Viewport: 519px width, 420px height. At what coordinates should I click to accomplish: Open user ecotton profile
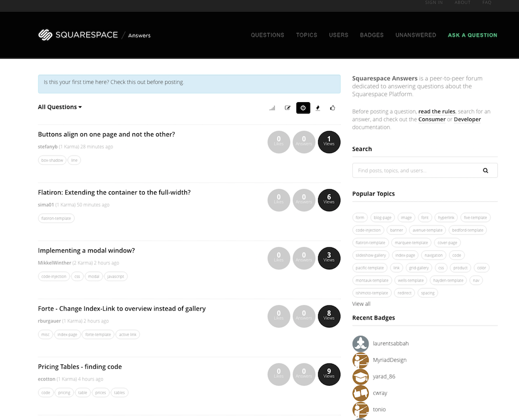click(x=46, y=379)
